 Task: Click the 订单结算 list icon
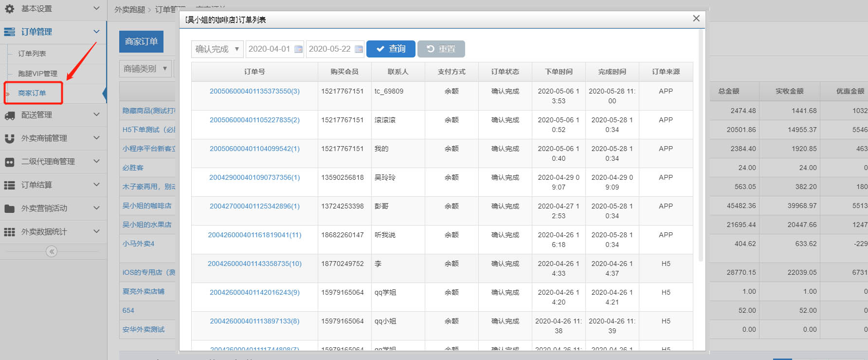click(9, 185)
